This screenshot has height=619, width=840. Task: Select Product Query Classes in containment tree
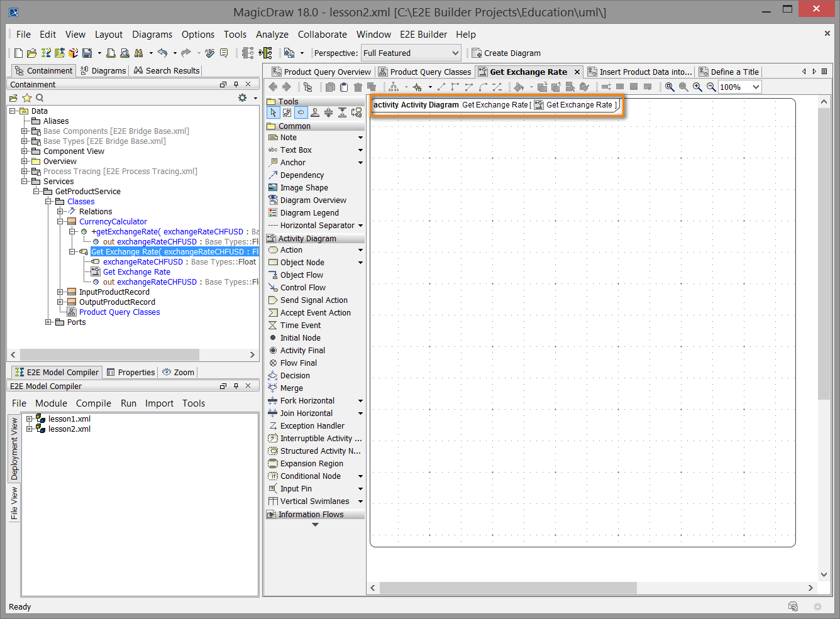[x=119, y=312]
